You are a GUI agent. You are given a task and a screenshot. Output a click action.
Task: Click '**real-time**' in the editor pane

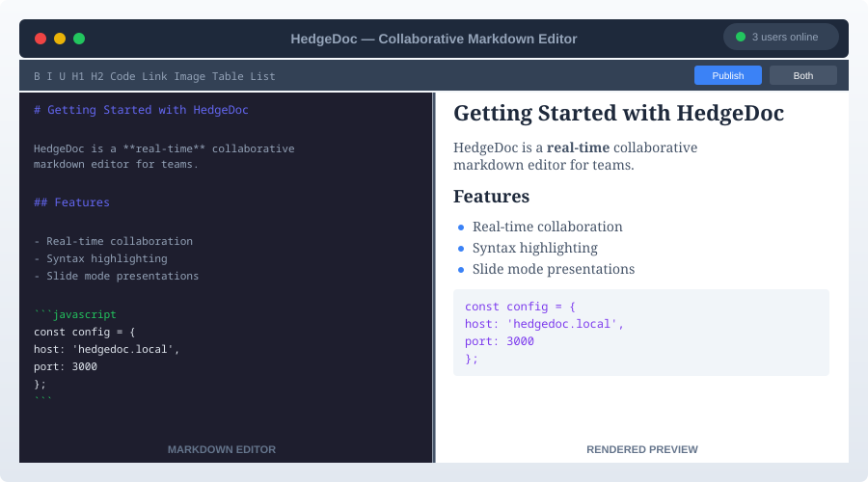[164, 148]
